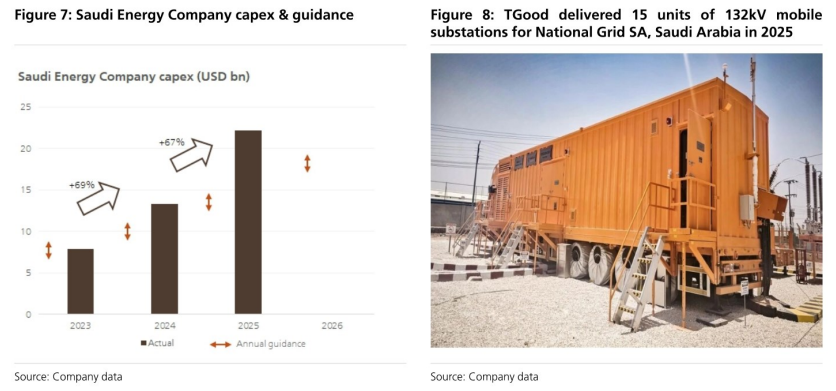
Task: Click the 25 y-axis value label
Action: click(26, 107)
